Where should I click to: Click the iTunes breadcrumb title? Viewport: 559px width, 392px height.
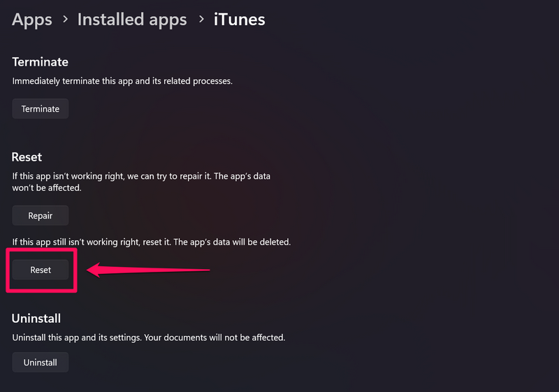[x=240, y=20]
